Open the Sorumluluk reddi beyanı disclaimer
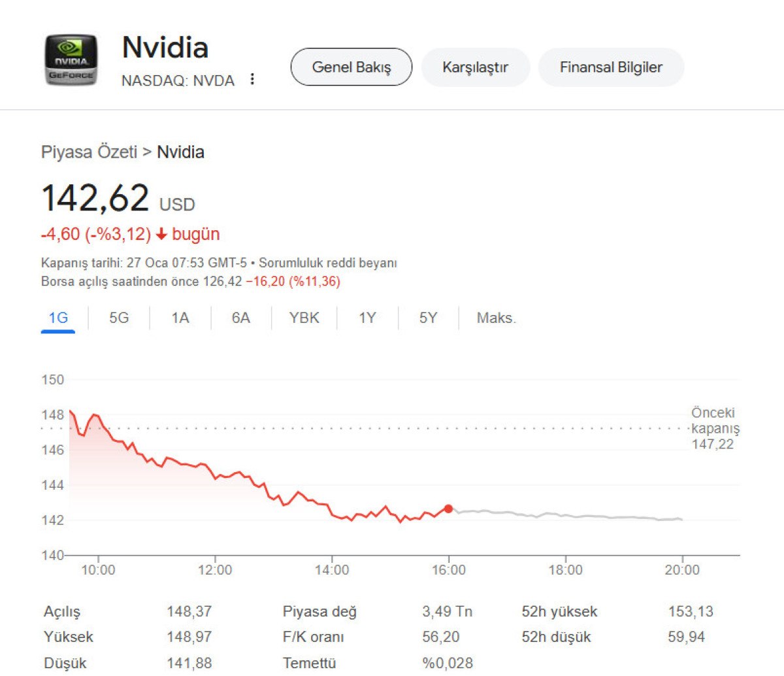784x676 pixels. pos(329,263)
